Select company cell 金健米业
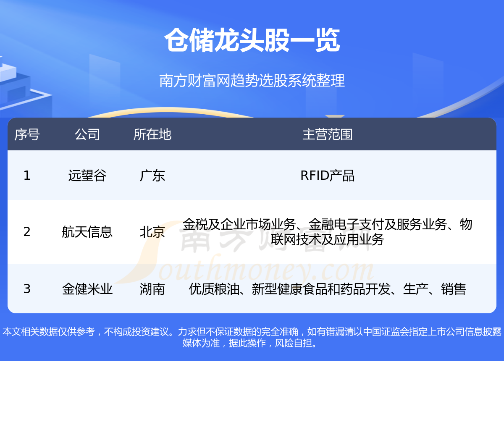Screen dimensions: 504x441 pos(87,289)
